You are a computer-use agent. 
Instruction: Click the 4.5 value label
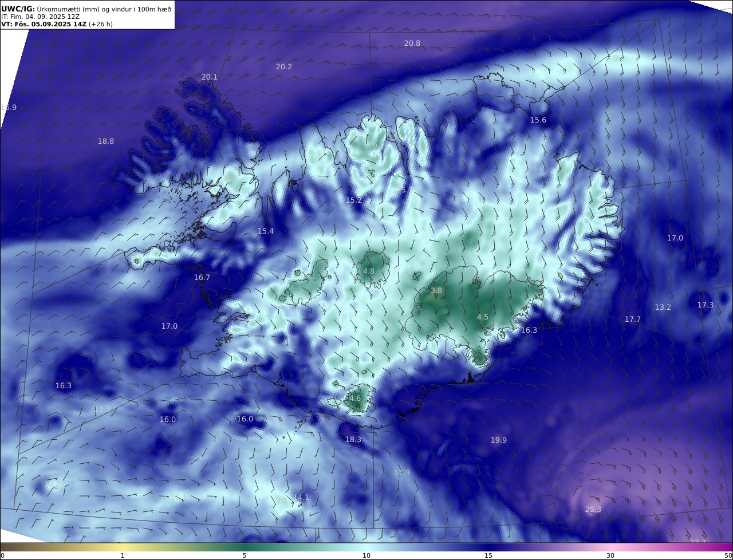[483, 317]
